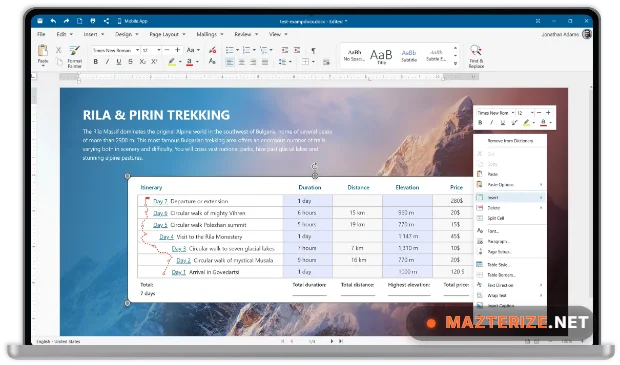Click the mini toolbar font size field
Screen dimensions: 620x365
point(525,113)
